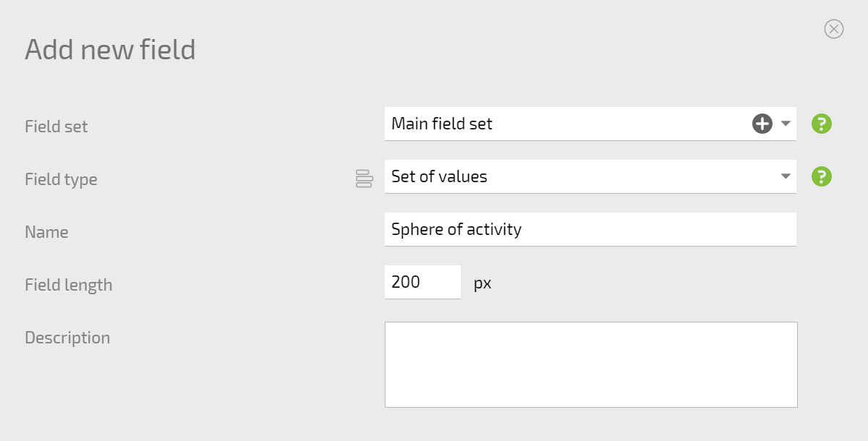Click the Description label
The width and height of the screenshot is (868, 441).
pyautogui.click(x=67, y=338)
